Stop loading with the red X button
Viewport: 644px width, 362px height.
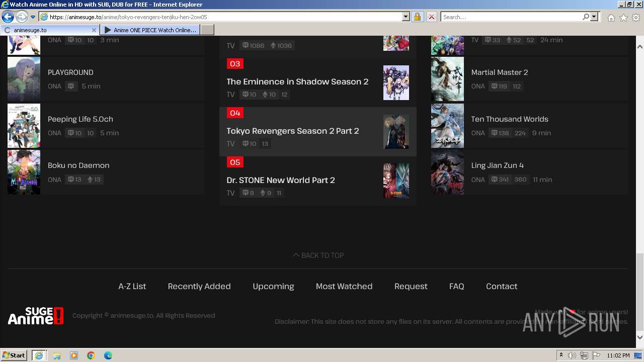[432, 17]
